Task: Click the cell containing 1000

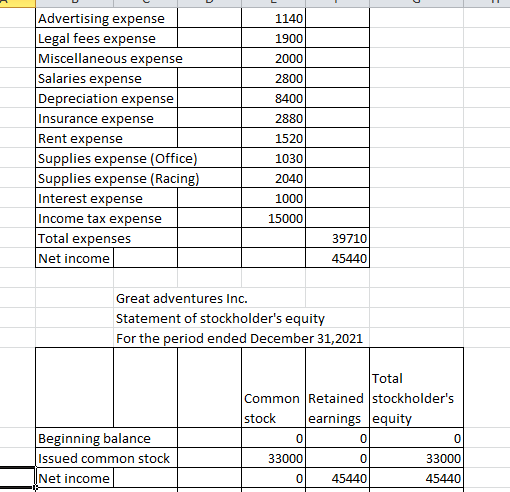Action: [273, 198]
